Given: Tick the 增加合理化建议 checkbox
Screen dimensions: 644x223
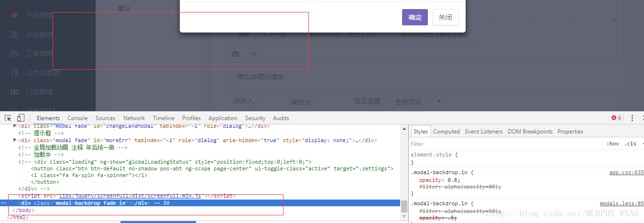Looking at the screenshot, I should (x=230, y=77).
